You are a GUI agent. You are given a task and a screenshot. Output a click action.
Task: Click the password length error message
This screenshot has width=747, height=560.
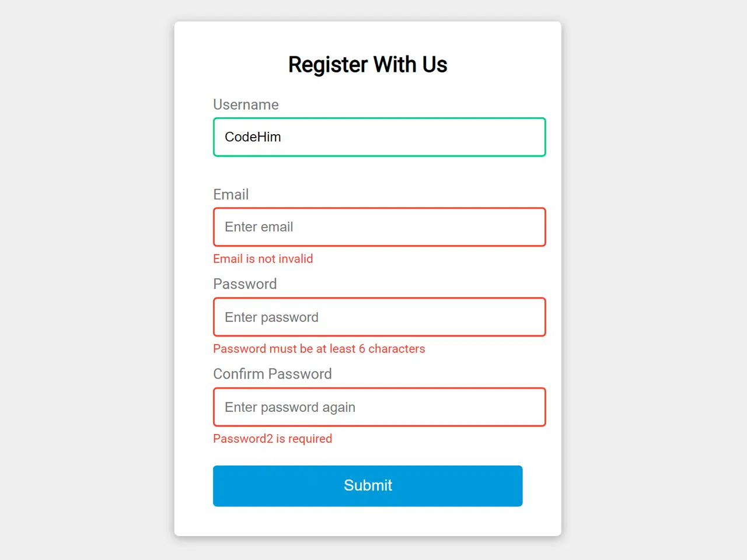coord(319,348)
